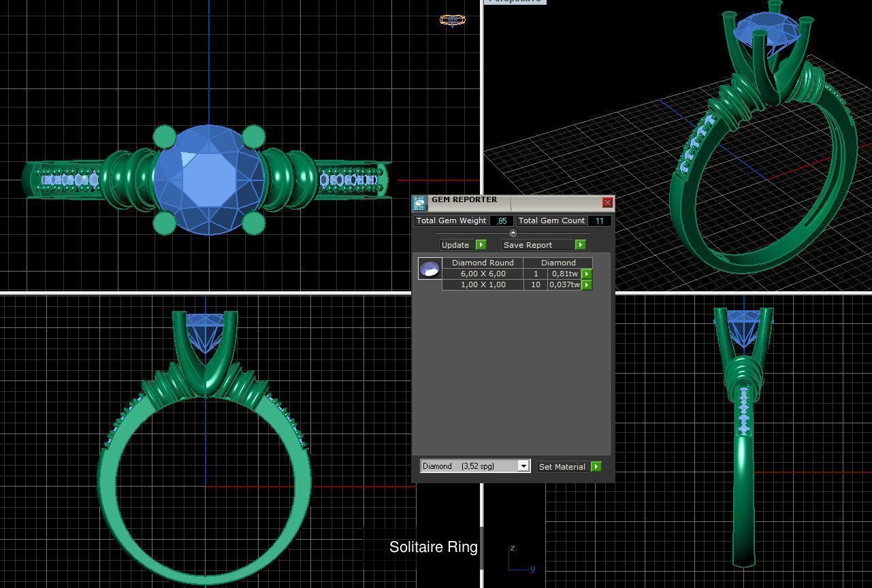Click the quantity 1 cell
This screenshot has height=588, width=872.
536,274
